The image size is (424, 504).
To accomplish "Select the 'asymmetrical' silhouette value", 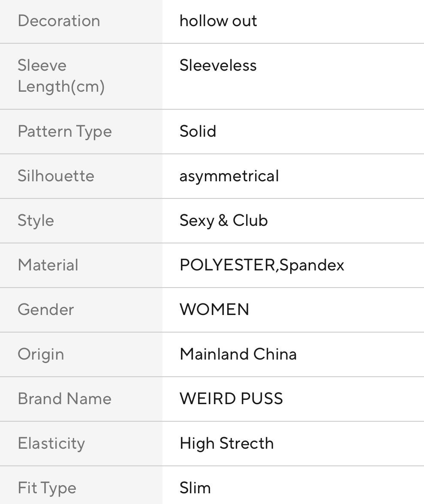I will click(229, 176).
